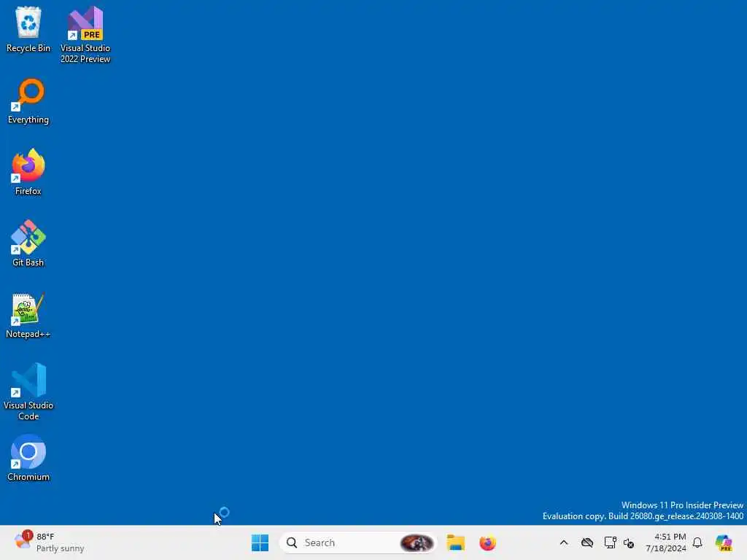The height and width of the screenshot is (560, 747).
Task: Select the Notepad++ desktop shortcut
Action: [28, 315]
